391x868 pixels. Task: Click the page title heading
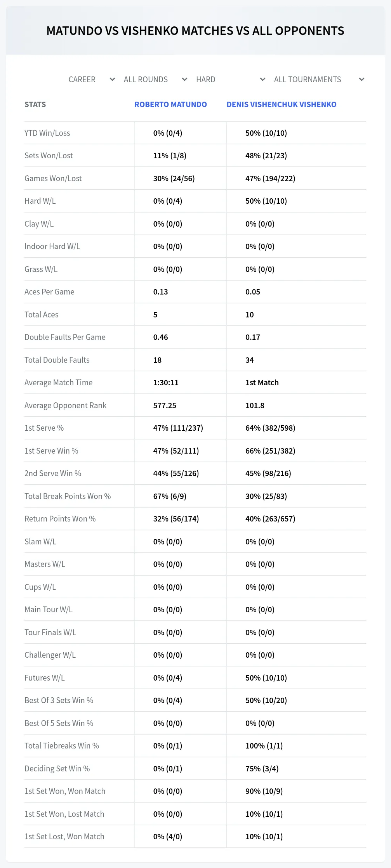coord(195,31)
